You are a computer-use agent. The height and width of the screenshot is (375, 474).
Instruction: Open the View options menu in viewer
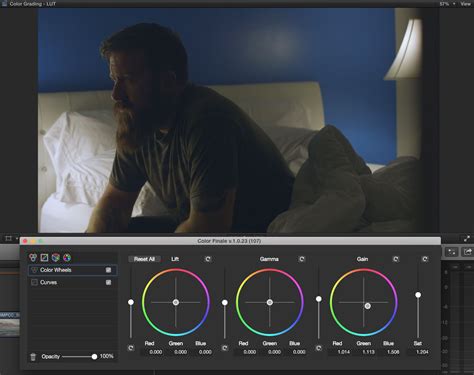[465, 4]
